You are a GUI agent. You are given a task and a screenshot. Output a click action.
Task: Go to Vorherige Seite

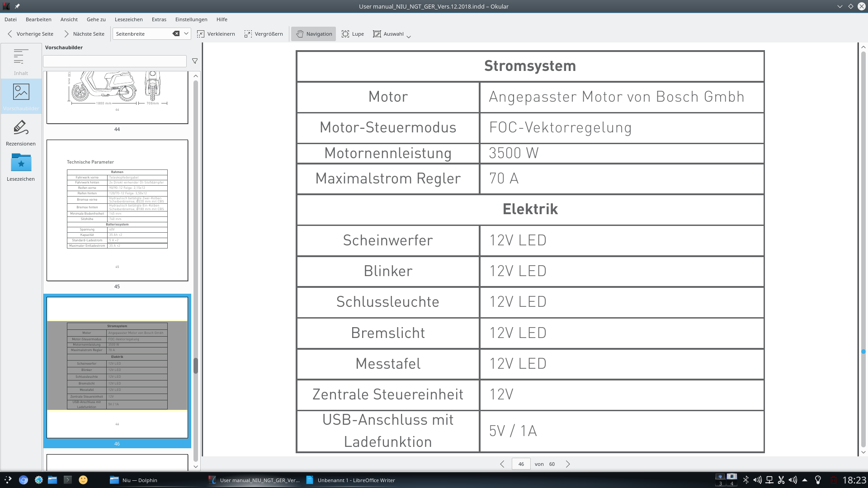[30, 34]
